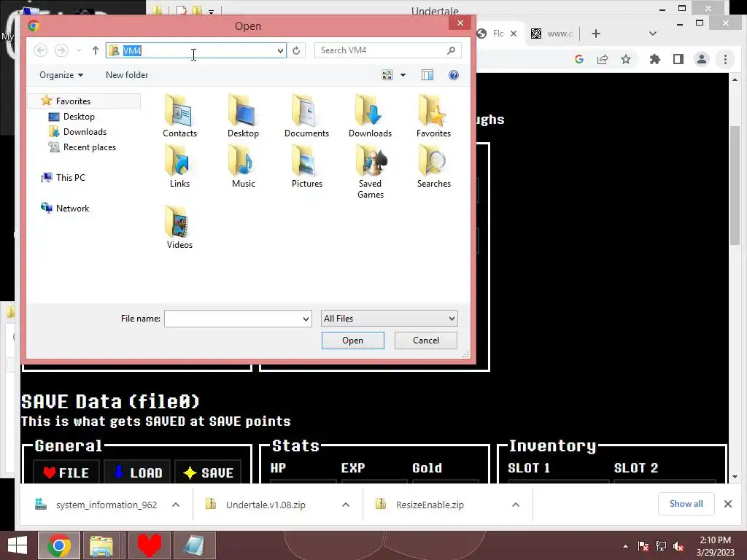Expand the File name history dropdown
The width and height of the screenshot is (747, 560).
click(306, 319)
